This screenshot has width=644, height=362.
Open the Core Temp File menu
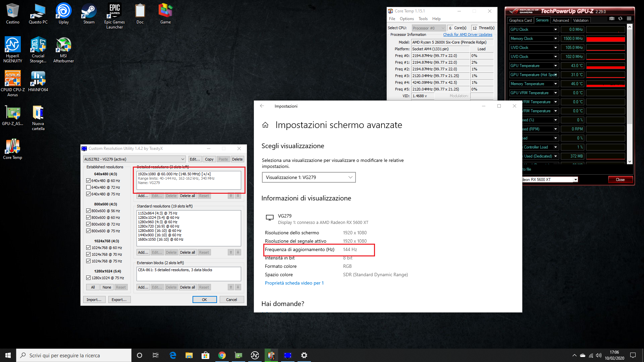click(392, 19)
